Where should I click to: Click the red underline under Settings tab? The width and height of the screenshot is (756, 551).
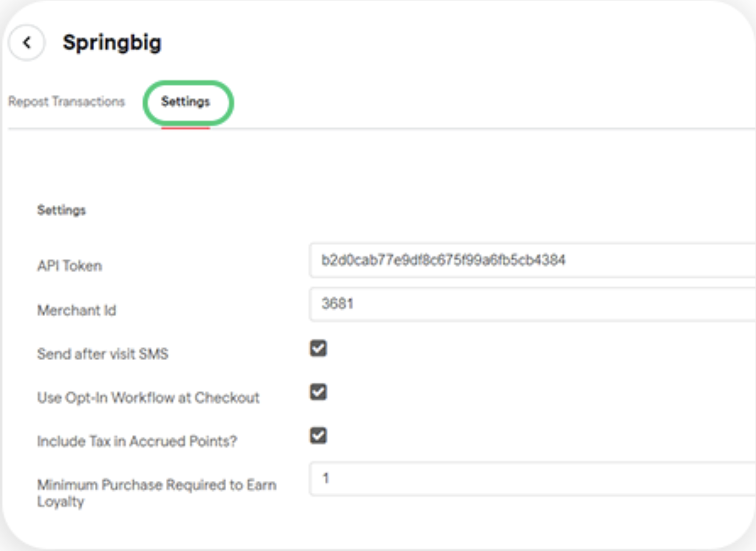pos(185,128)
